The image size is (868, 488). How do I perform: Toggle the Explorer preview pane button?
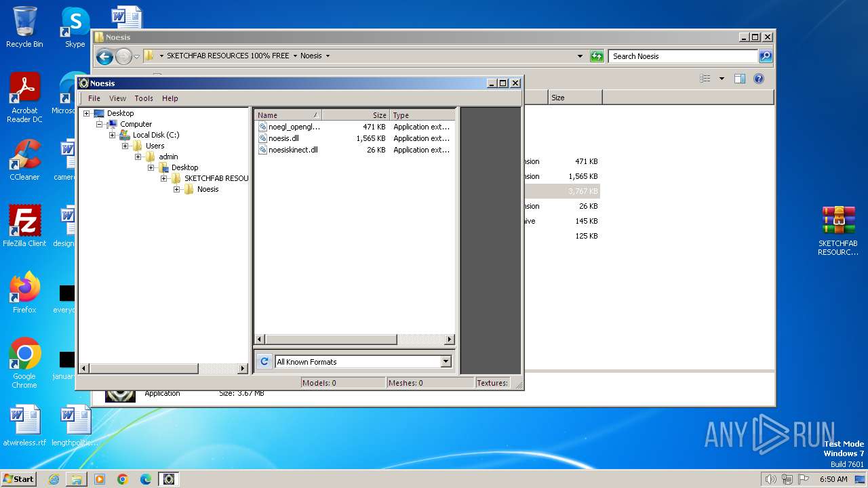740,79
